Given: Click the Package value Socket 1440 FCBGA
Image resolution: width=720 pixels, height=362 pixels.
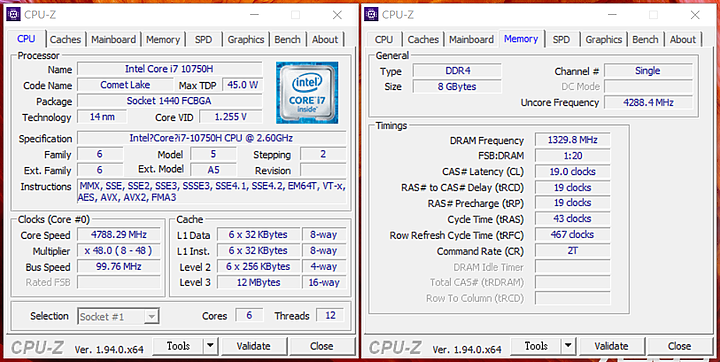Looking at the screenshot, I should [x=169, y=101].
